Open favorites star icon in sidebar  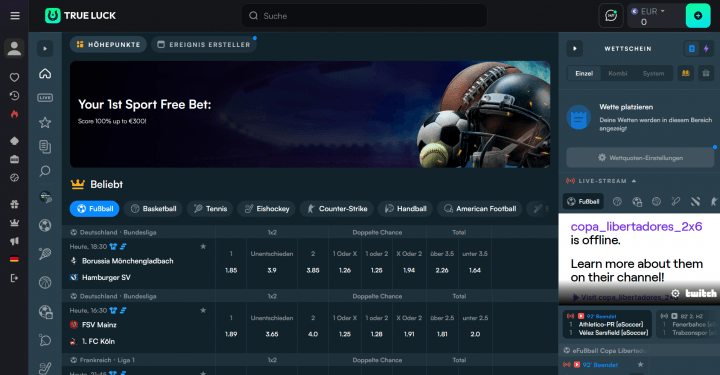pyautogui.click(x=45, y=123)
